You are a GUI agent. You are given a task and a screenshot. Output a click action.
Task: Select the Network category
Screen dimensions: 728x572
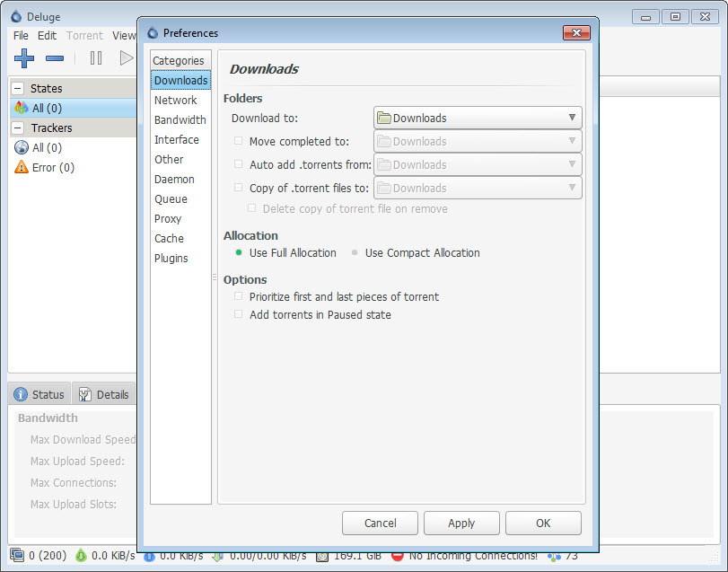click(180, 101)
